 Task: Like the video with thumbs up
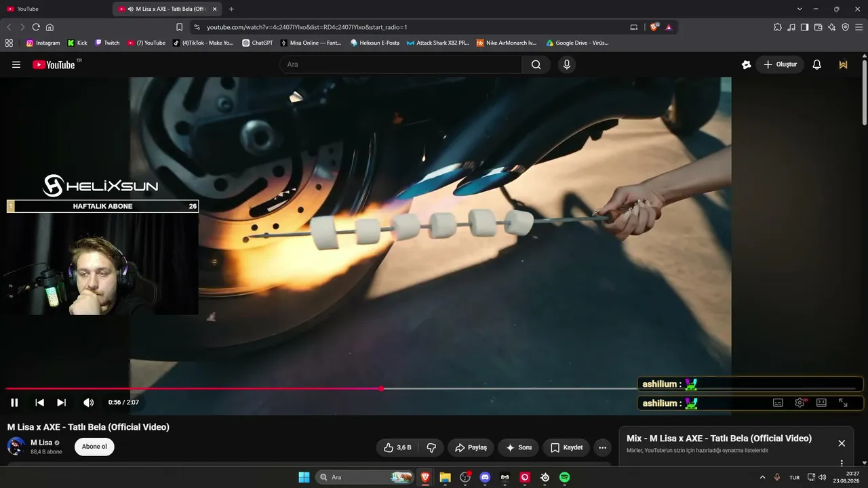(397, 447)
